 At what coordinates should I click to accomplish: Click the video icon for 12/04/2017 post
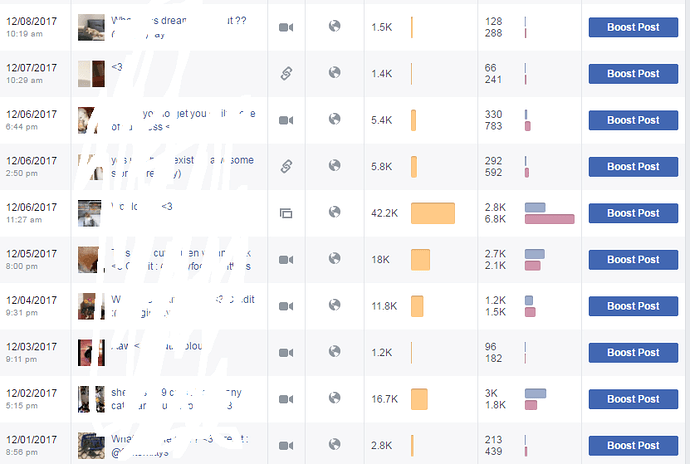[x=286, y=306]
